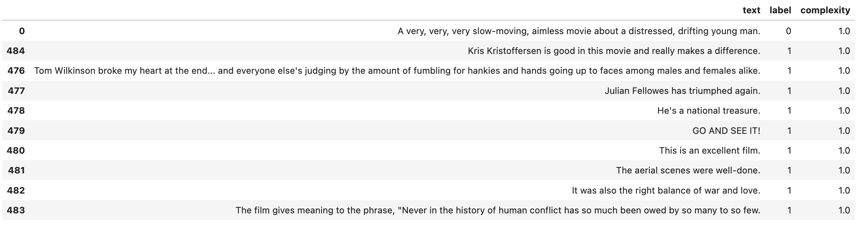Image resolution: width=868 pixels, height=226 pixels.
Task: Select the Tom Wilkinson review text cell
Action: coord(397,71)
